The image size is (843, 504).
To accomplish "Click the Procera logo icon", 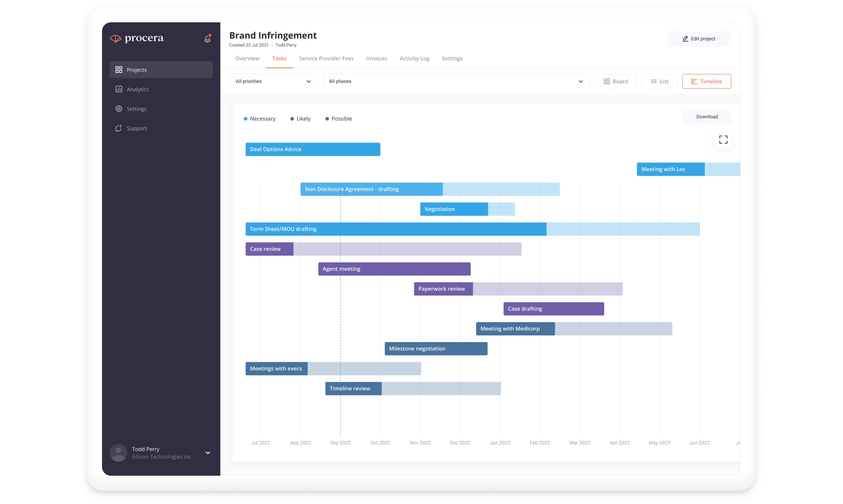I will point(115,39).
